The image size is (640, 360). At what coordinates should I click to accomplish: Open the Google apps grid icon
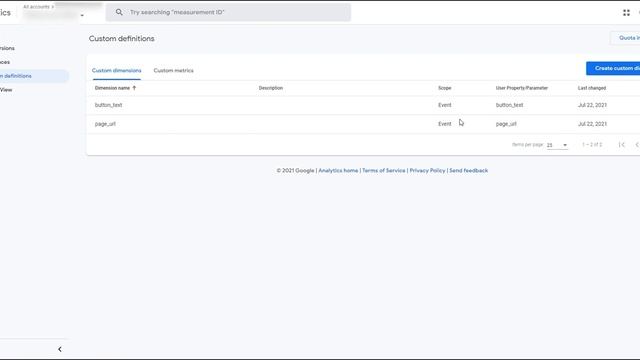(x=626, y=13)
